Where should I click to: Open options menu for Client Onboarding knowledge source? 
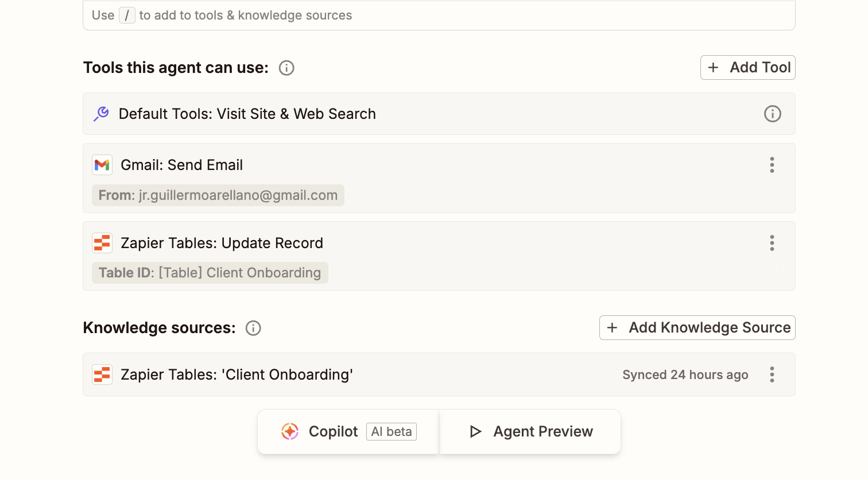tap(772, 374)
